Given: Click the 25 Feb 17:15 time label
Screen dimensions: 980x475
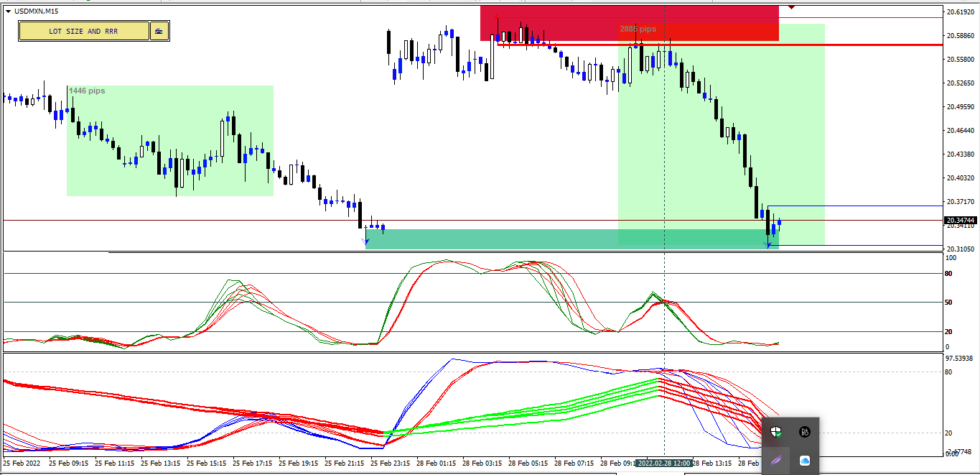Looking at the screenshot, I should click(253, 464).
